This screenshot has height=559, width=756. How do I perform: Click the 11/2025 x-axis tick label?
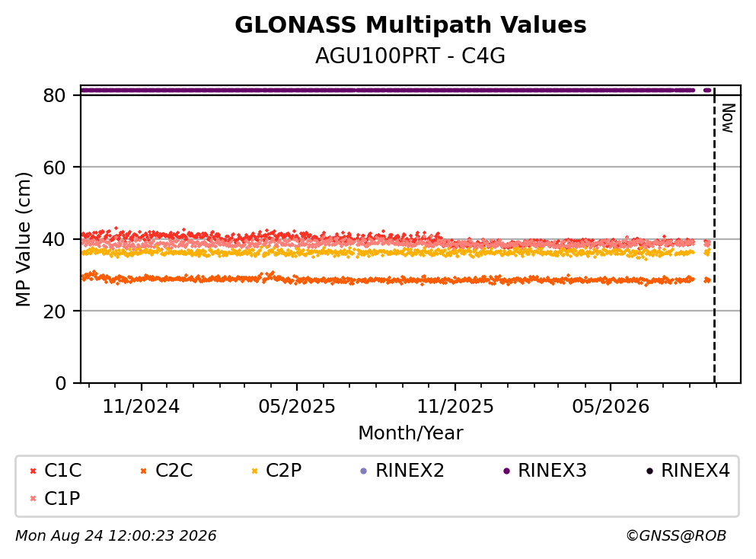point(455,407)
